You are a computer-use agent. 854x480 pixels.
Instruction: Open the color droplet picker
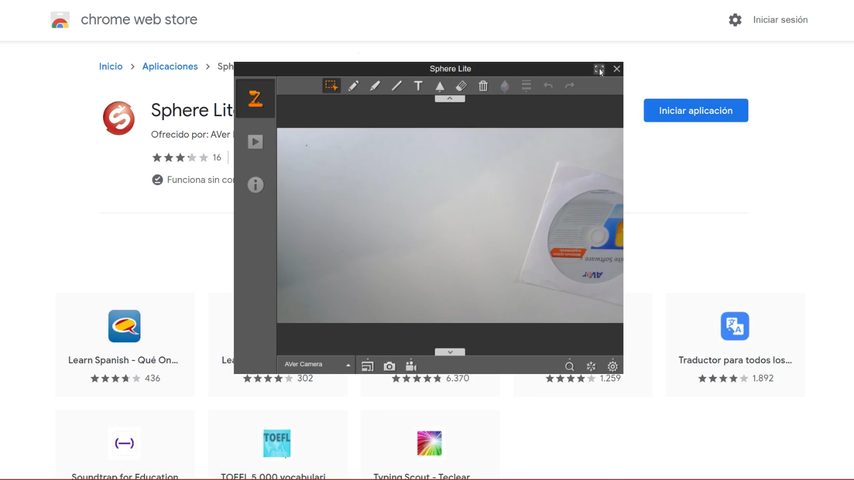pyautogui.click(x=505, y=86)
